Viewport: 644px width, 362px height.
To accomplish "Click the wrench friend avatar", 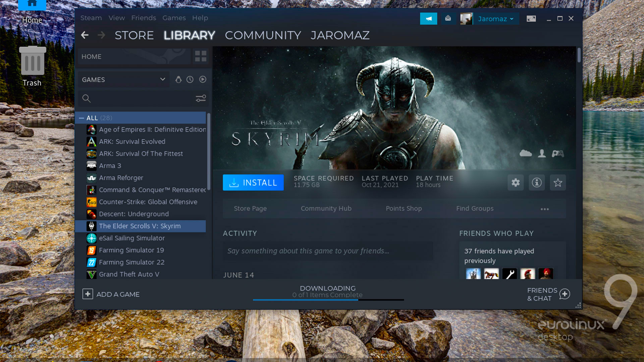I will pos(509,274).
